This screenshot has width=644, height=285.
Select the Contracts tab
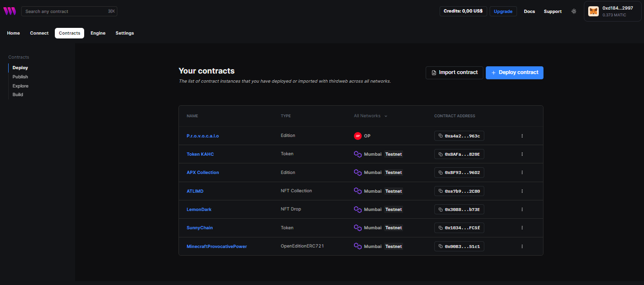(x=69, y=33)
